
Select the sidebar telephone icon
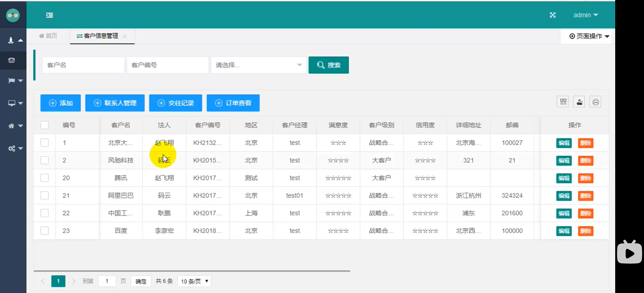12,60
